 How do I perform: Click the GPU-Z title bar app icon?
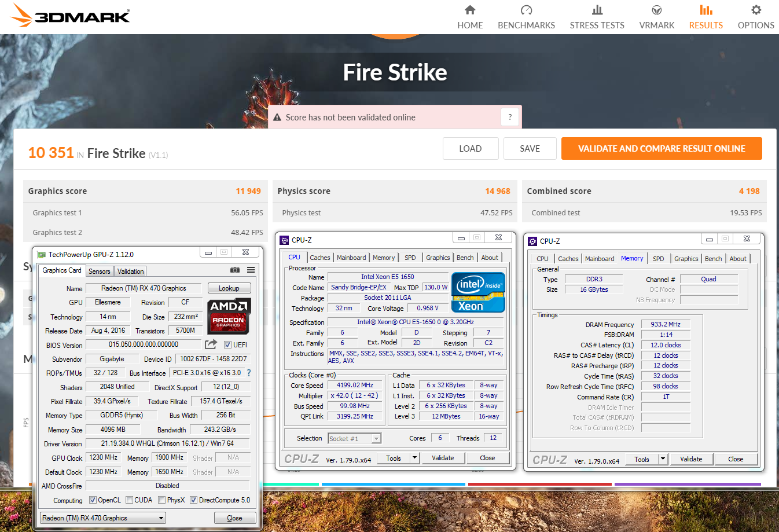pyautogui.click(x=42, y=255)
